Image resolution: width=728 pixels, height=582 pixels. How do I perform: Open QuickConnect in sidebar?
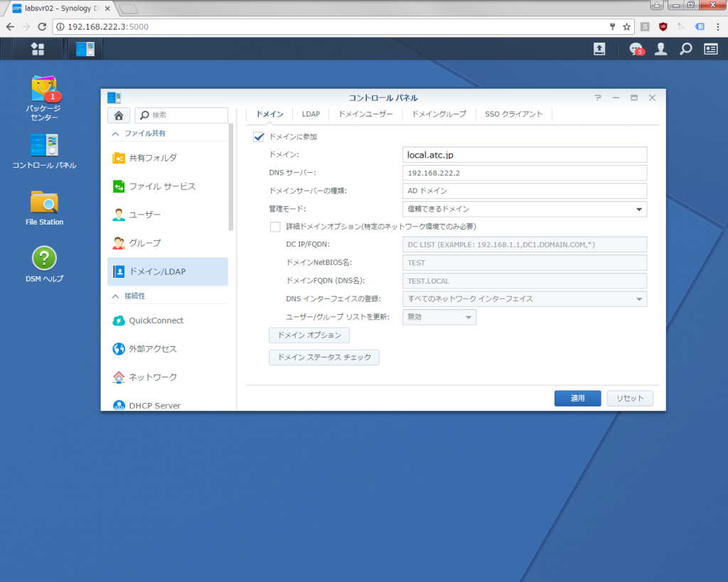(168, 320)
